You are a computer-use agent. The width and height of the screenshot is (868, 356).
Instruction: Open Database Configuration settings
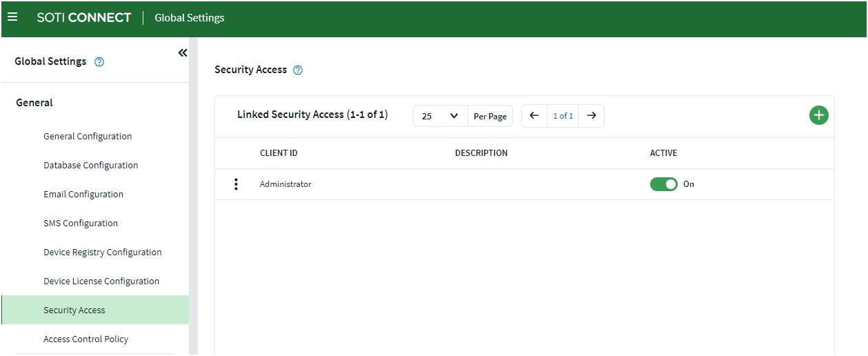[91, 166]
